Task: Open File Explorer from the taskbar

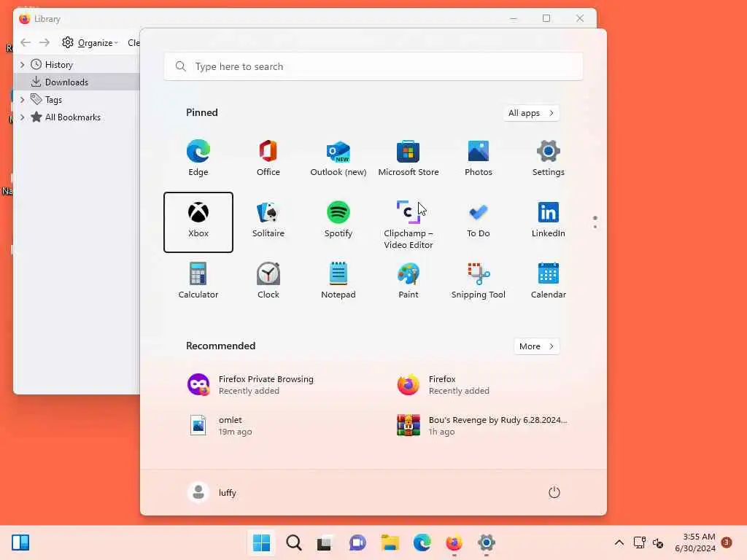Action: [x=390, y=542]
